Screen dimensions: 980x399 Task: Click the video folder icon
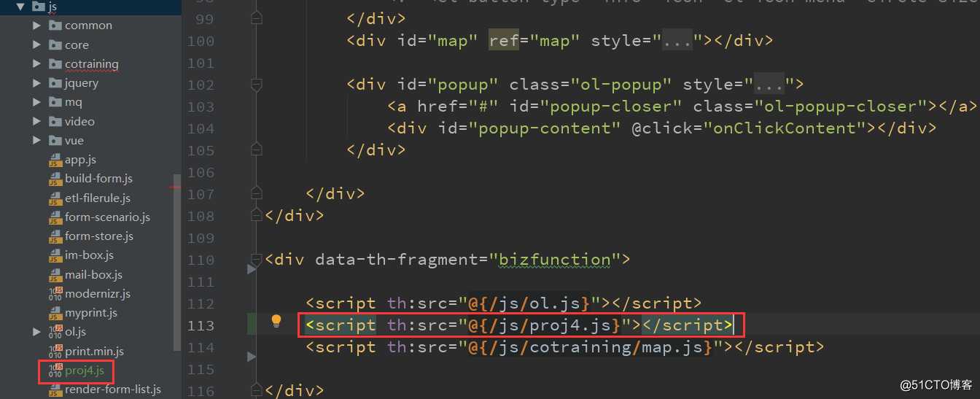pos(55,122)
